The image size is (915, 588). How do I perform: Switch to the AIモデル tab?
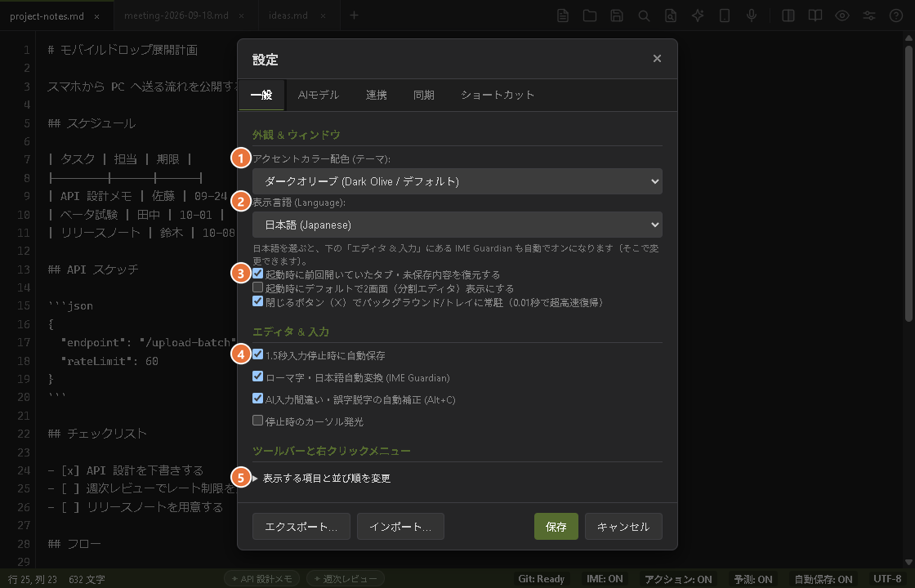coord(318,95)
